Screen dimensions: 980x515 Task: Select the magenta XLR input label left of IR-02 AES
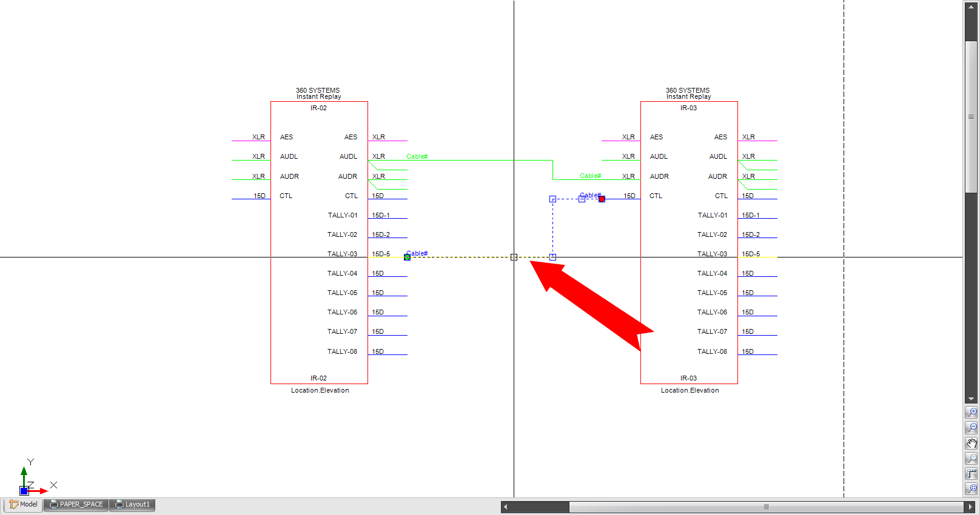click(x=258, y=137)
